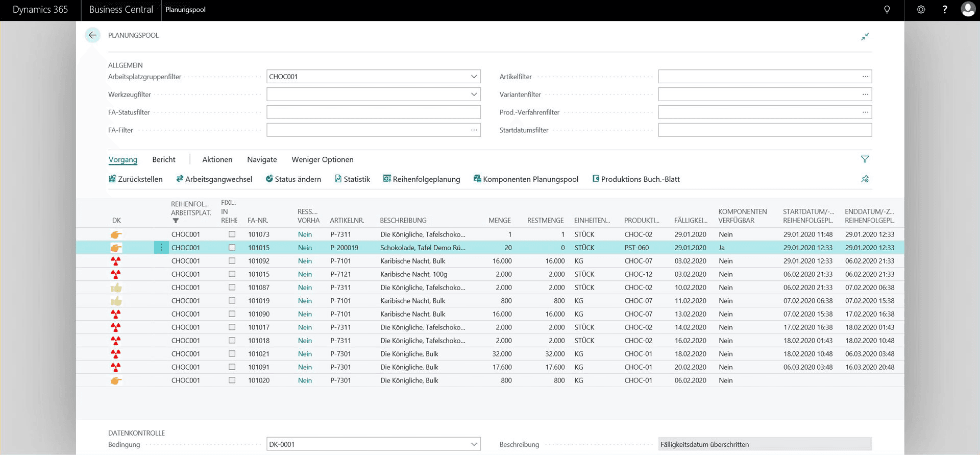Open the settings gear

click(x=921, y=10)
